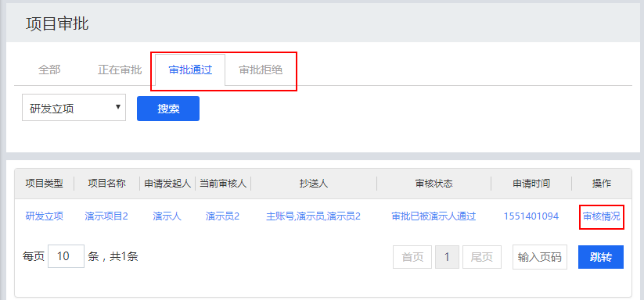Click the 演示人 applicant cell
The height and width of the screenshot is (300, 644).
click(167, 216)
